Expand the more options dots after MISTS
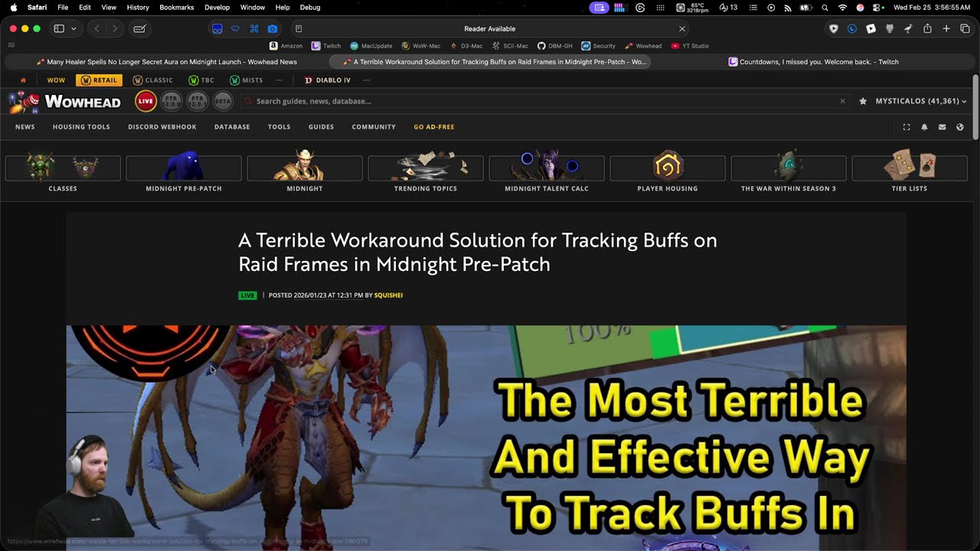The image size is (980, 551). (x=279, y=80)
